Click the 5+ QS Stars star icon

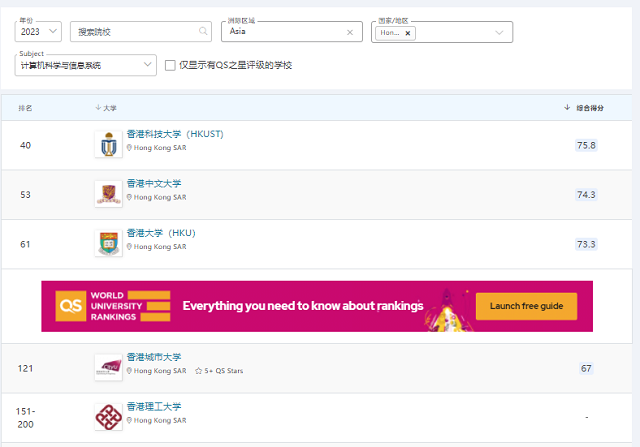[x=198, y=371]
